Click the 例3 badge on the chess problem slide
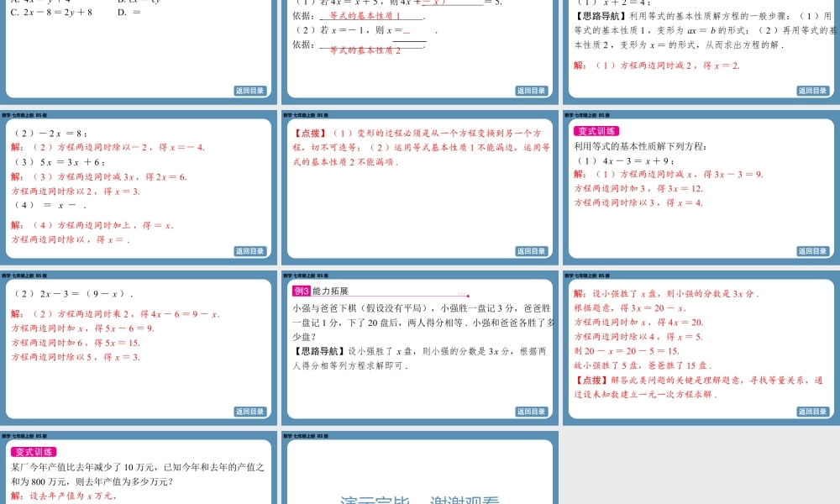The width and height of the screenshot is (840, 504). [302, 291]
